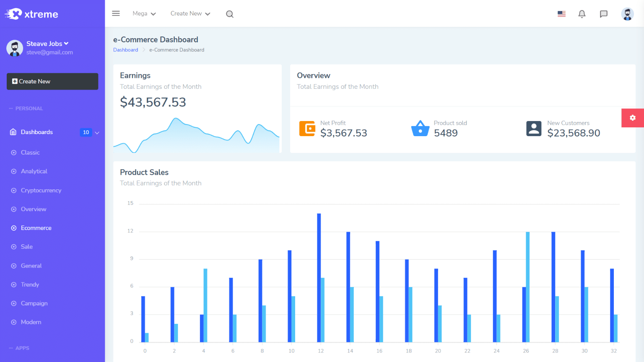This screenshot has width=644, height=362.
Task: Click the $23,568.90 new customers value
Action: click(x=574, y=133)
